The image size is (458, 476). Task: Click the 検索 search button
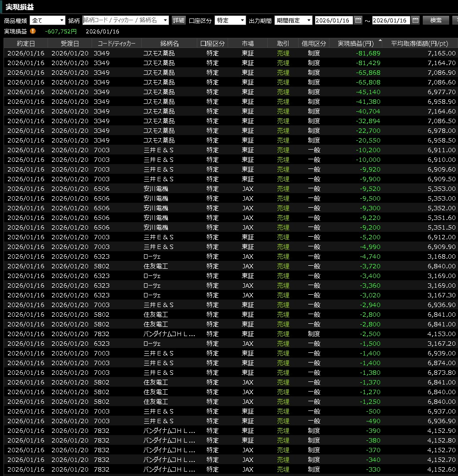click(x=436, y=20)
